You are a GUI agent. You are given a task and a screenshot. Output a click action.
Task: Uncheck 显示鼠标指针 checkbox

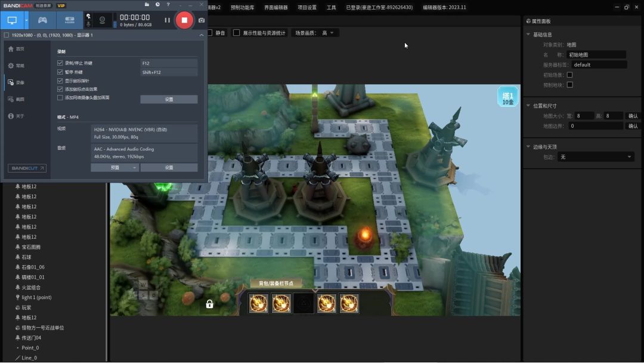pos(60,81)
